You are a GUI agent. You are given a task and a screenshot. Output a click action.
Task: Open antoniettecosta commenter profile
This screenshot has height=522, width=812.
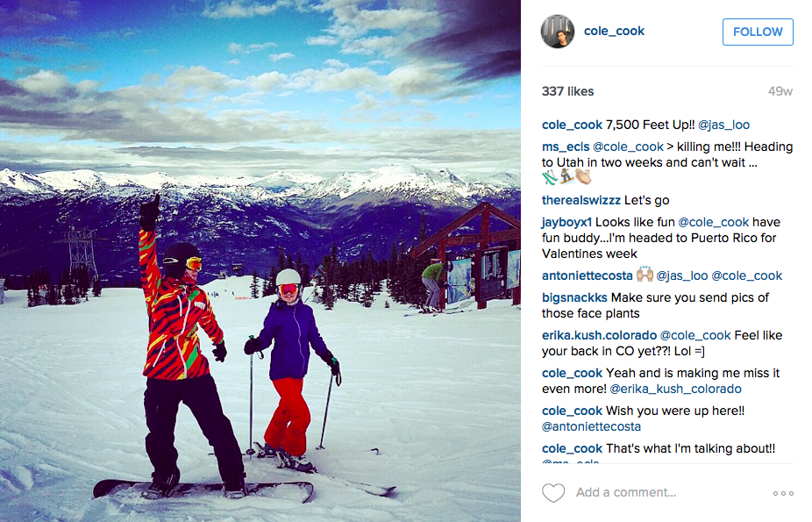(x=588, y=275)
